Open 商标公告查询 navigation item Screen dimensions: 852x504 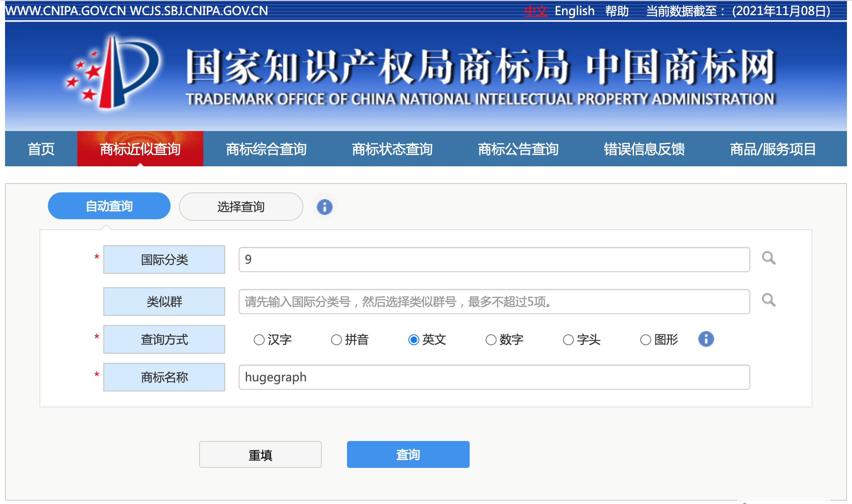tap(518, 149)
